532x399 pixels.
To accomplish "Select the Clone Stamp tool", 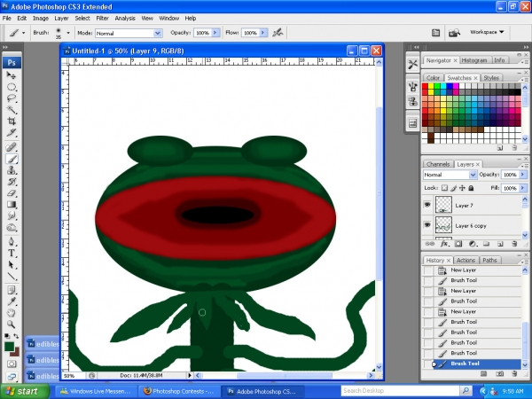I will (x=12, y=170).
